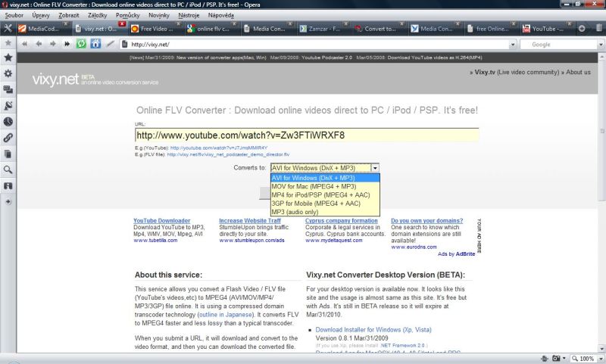Screen dimensions: 606x364
Task: Open the Nápověda menu
Action: (220, 15)
